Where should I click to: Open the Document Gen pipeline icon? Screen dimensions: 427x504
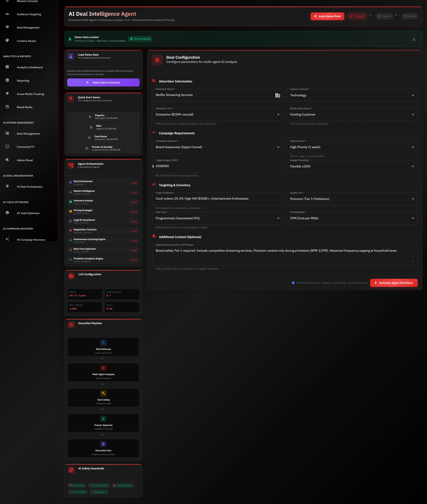[103, 444]
